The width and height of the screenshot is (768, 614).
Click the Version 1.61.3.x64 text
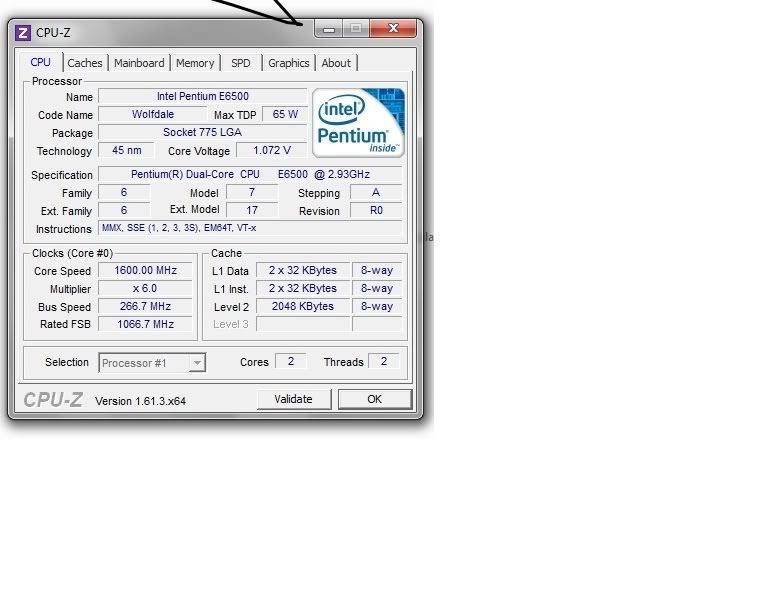141,401
